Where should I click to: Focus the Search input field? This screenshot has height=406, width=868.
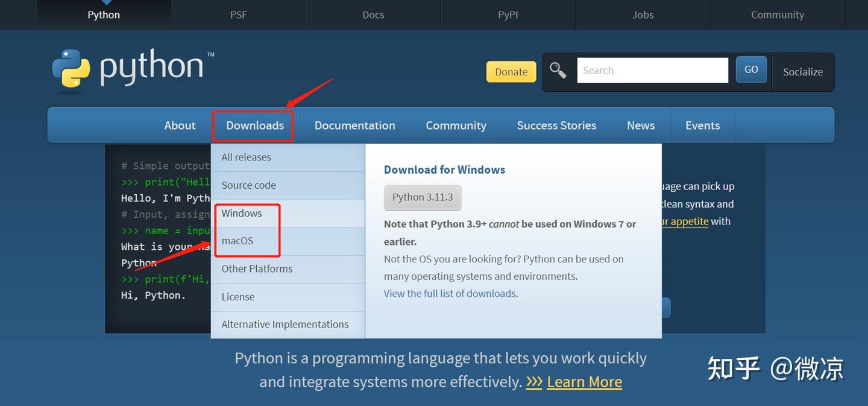coord(652,71)
